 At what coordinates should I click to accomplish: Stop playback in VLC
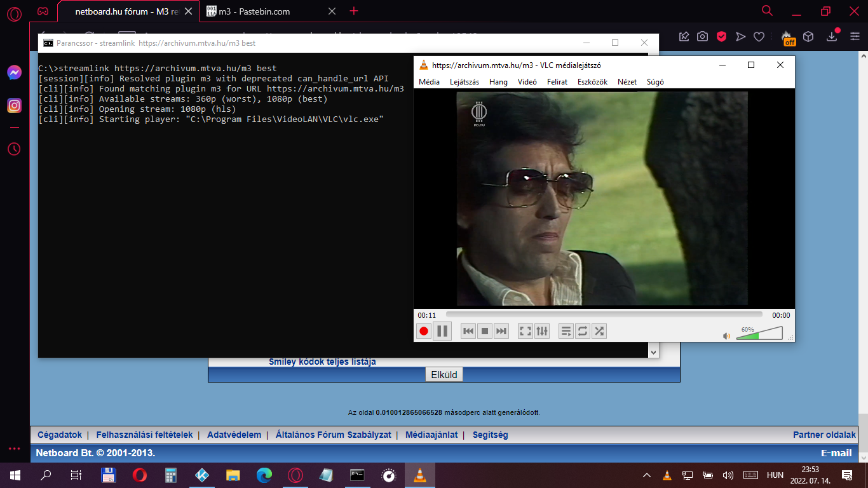[x=485, y=331]
